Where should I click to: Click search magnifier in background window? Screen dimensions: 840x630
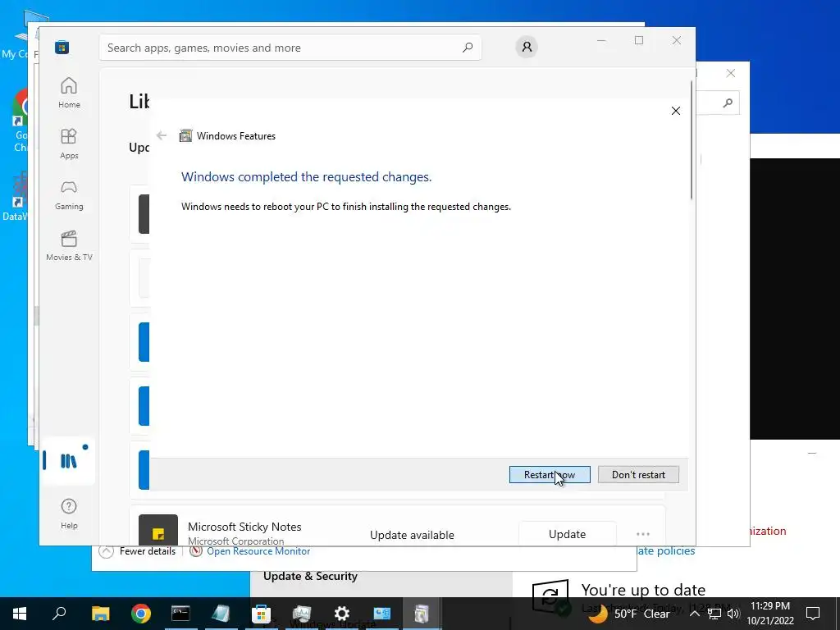(x=727, y=103)
